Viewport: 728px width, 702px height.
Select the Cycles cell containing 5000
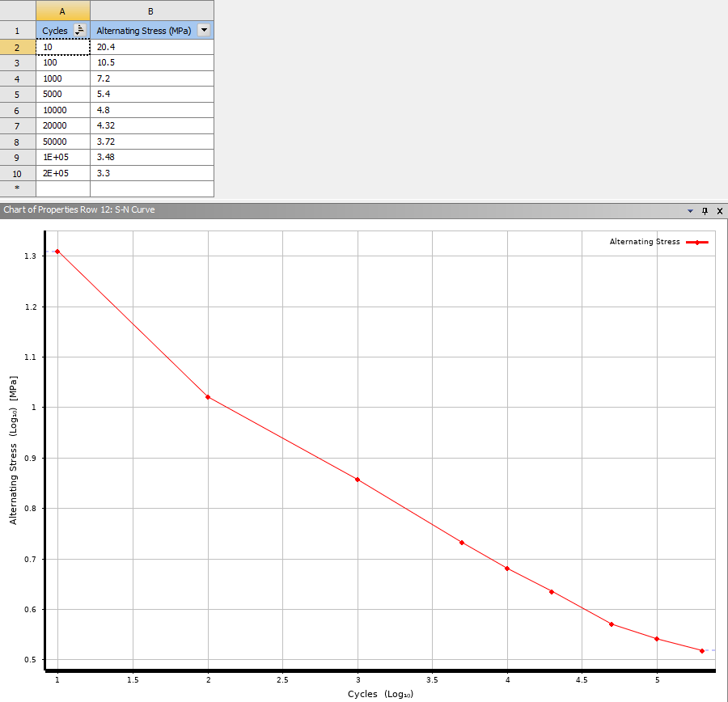[62, 95]
